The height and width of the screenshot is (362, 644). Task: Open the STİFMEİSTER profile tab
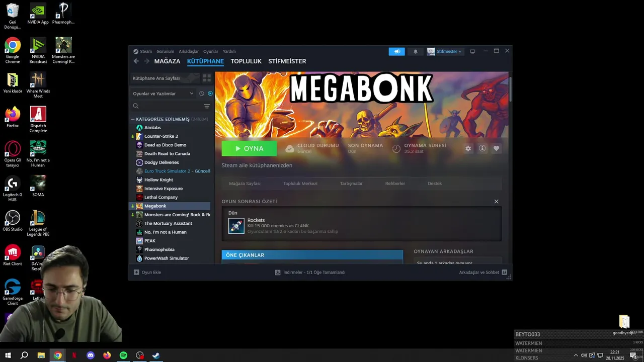pyautogui.click(x=287, y=61)
